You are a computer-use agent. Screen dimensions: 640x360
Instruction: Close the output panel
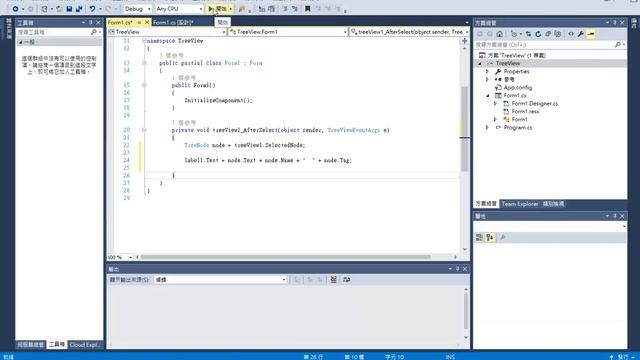pyautogui.click(x=464, y=269)
